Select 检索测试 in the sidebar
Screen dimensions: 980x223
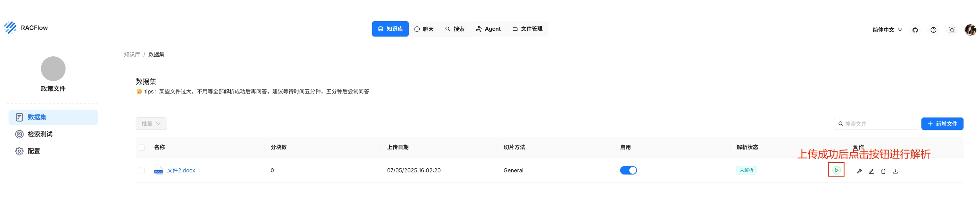click(x=40, y=134)
